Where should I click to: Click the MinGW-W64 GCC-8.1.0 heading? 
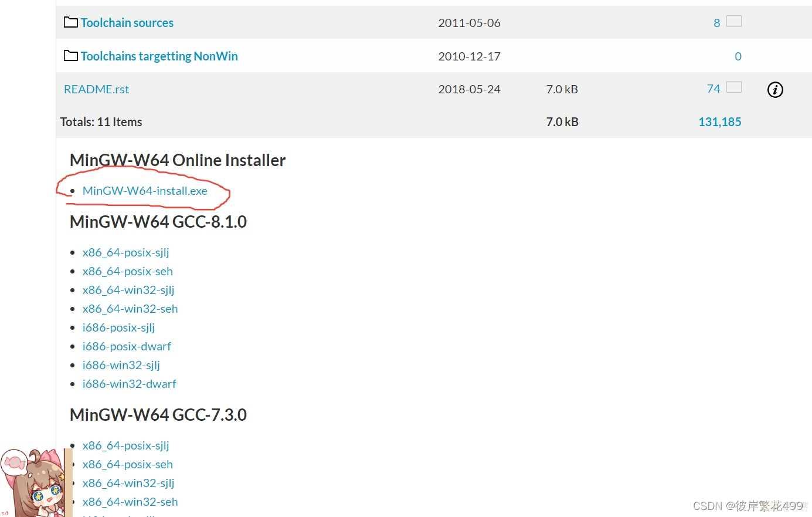(x=158, y=222)
